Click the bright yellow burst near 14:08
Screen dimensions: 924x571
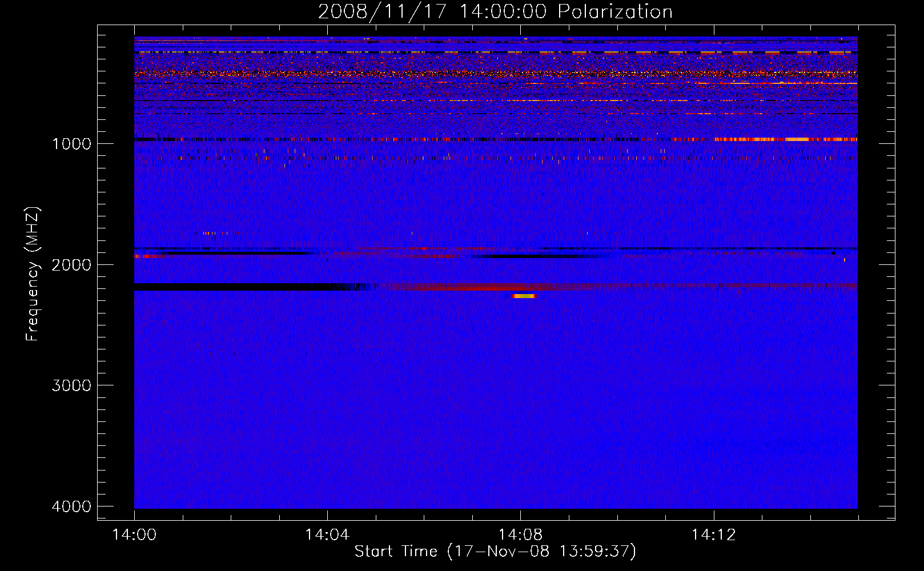pos(524,296)
